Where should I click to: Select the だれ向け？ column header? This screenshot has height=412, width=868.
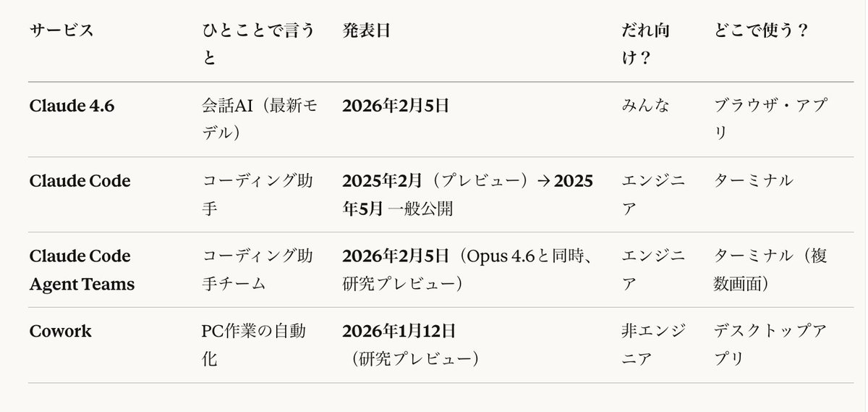click(645, 45)
